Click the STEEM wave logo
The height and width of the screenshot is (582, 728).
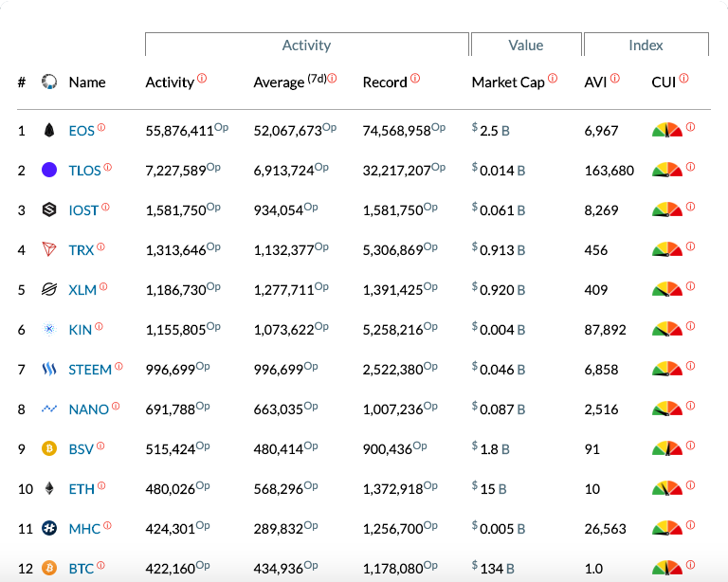(49, 370)
